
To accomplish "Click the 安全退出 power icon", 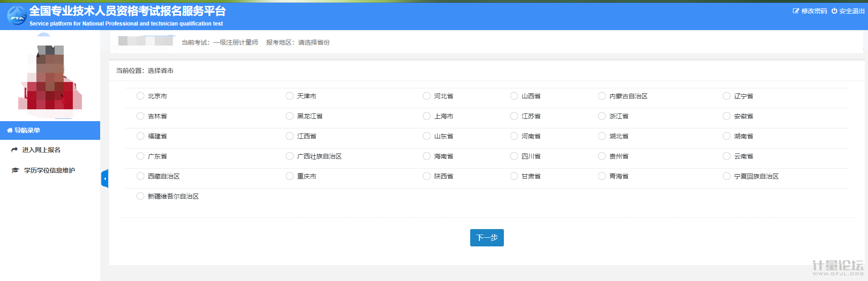I will [834, 11].
